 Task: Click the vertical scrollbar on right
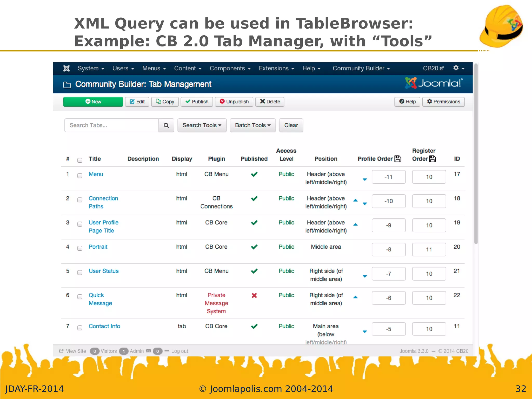pyautogui.click(x=476, y=154)
